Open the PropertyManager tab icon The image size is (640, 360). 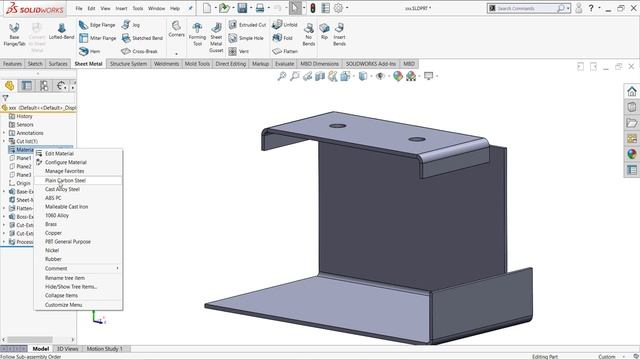tap(27, 85)
